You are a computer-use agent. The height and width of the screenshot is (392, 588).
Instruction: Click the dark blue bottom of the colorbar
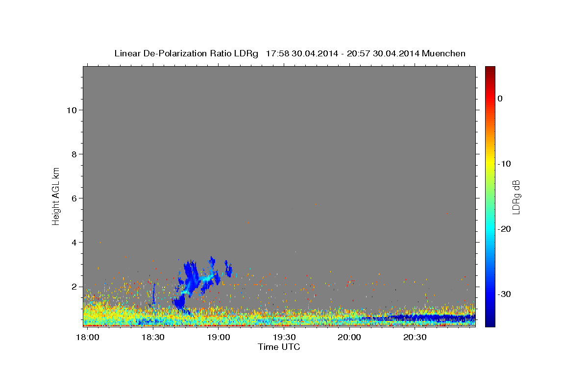(x=490, y=321)
